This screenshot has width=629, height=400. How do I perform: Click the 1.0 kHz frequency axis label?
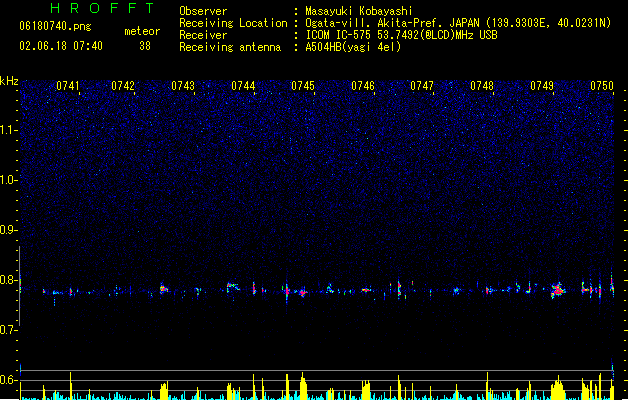(8, 180)
